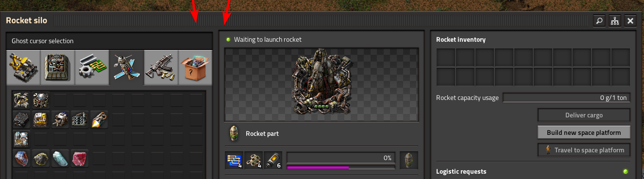This screenshot has width=644, height=179.
Task: Click the 'Logistic requests' heading
Action: point(461,171)
